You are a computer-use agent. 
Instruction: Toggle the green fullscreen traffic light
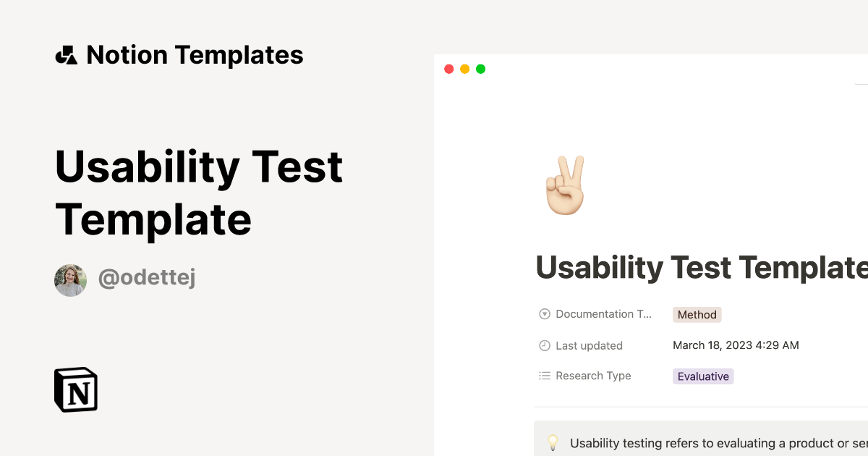pos(480,69)
